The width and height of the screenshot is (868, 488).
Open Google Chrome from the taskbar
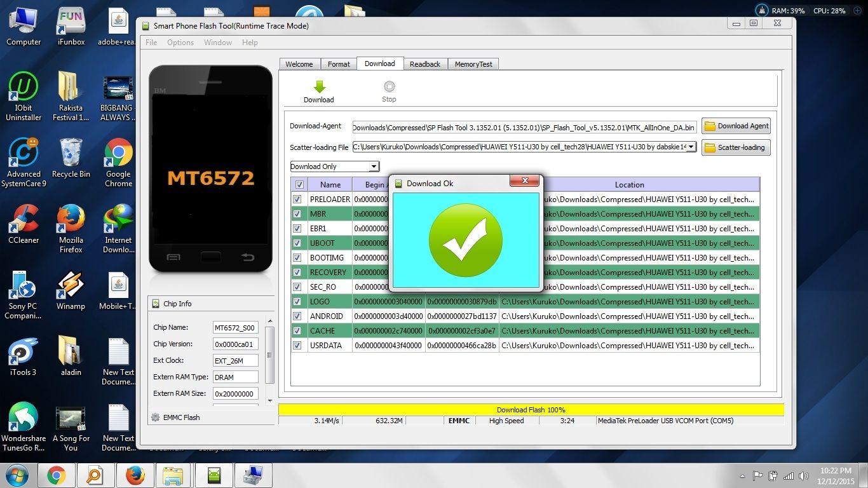tap(56, 475)
